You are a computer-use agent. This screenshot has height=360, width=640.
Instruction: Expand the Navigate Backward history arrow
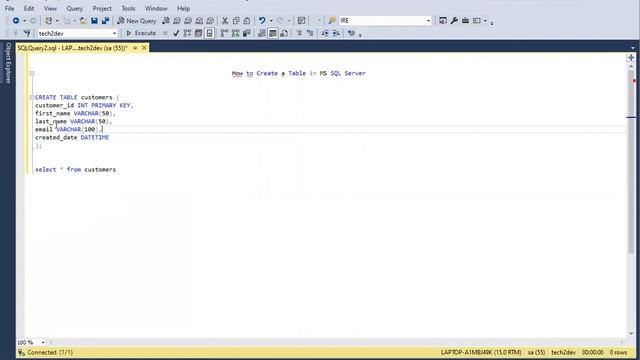pos(24,20)
